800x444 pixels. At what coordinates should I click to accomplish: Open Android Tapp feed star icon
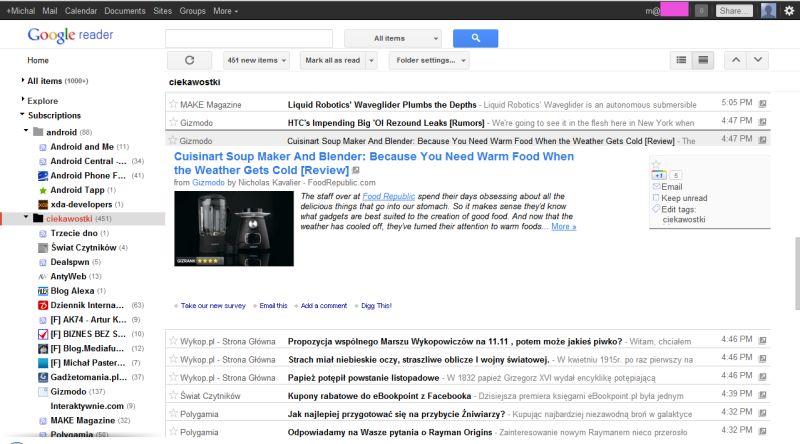pyautogui.click(x=43, y=190)
